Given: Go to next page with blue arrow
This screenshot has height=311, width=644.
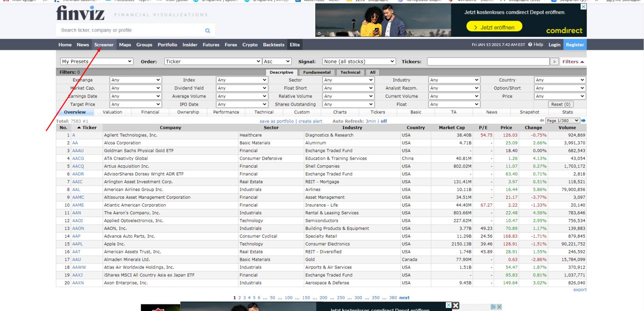Looking at the screenshot, I should pyautogui.click(x=584, y=121).
